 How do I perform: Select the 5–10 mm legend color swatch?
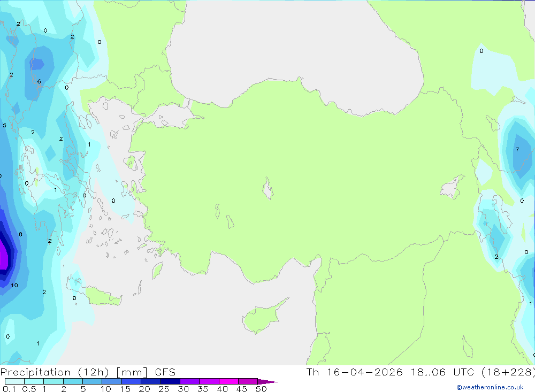pyautogui.click(x=92, y=381)
